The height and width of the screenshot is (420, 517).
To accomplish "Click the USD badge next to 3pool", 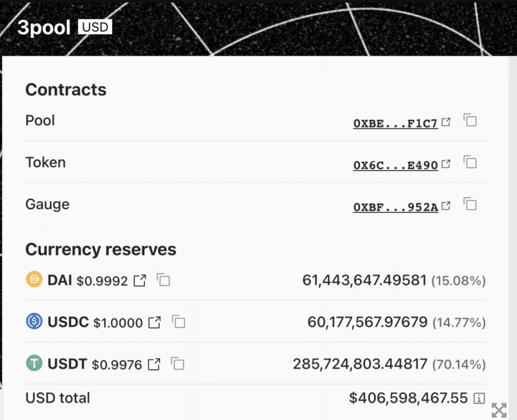I will [x=95, y=27].
